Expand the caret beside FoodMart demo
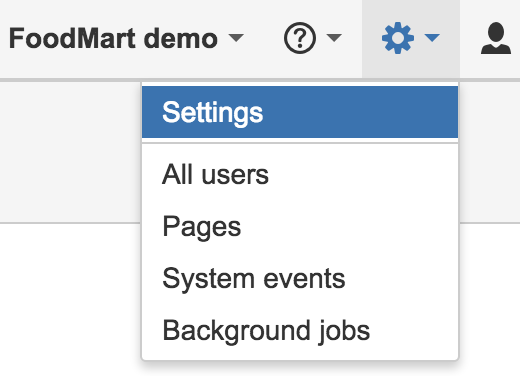Screen dimensions: 520x376 tap(236, 37)
